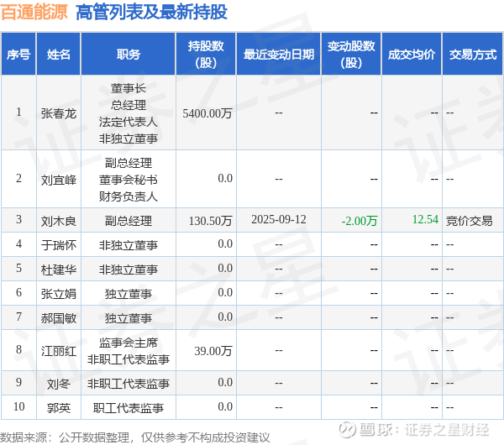Click the name 张春龙
The height and width of the screenshot is (445, 504).
point(59,113)
